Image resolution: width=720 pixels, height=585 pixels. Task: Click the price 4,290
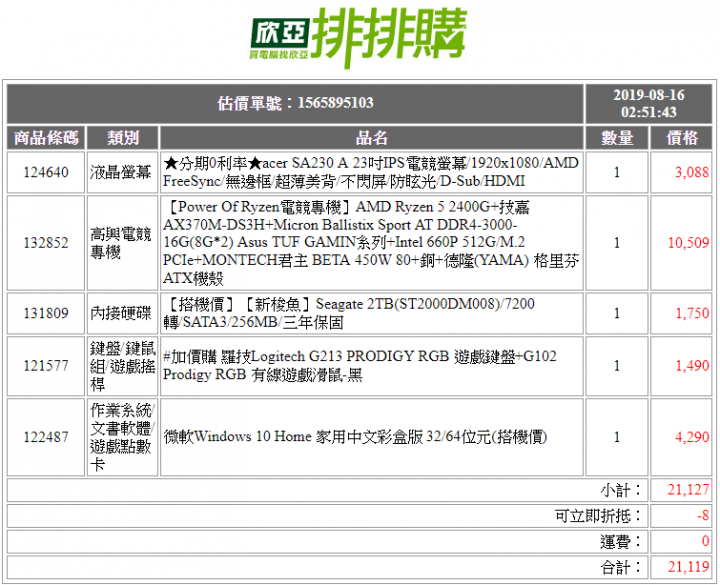pos(692,437)
